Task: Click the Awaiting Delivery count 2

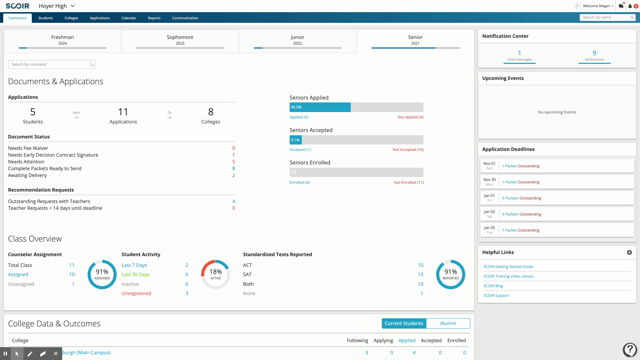Action: tap(233, 175)
